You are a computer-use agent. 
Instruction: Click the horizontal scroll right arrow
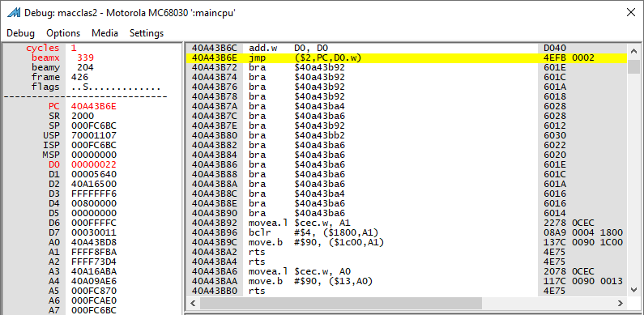point(621,303)
